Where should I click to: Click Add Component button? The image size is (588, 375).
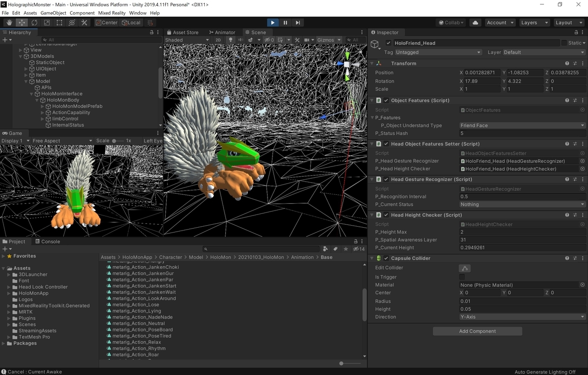click(x=477, y=331)
